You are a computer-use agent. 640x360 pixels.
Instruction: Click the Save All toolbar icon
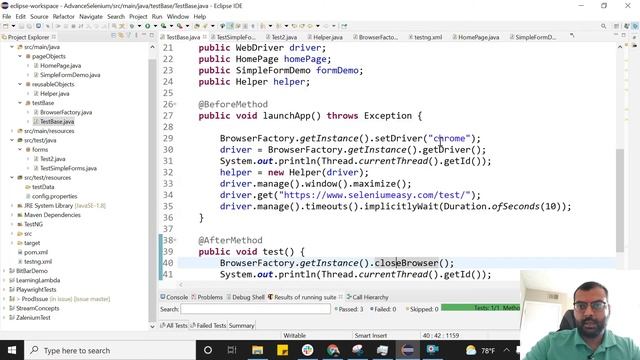coord(29,26)
